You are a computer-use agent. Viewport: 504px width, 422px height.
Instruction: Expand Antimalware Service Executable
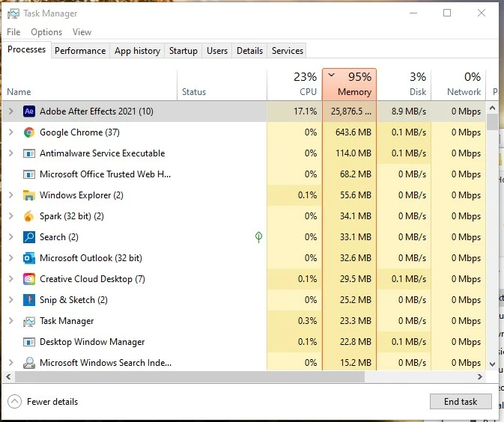tap(11, 153)
